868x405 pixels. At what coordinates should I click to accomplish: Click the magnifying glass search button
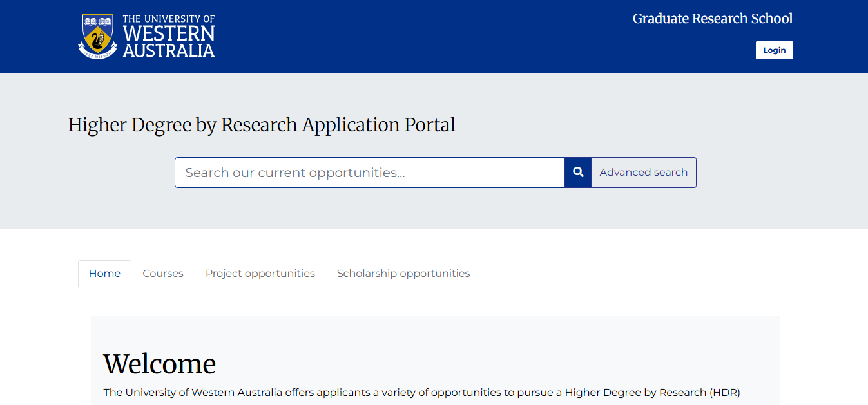pos(578,173)
